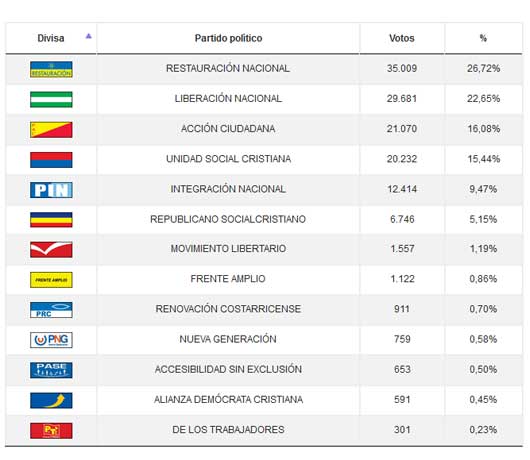This screenshot has height=460, width=530.
Task: Click the Frente Amplio yellow flag
Action: pyautogui.click(x=51, y=280)
